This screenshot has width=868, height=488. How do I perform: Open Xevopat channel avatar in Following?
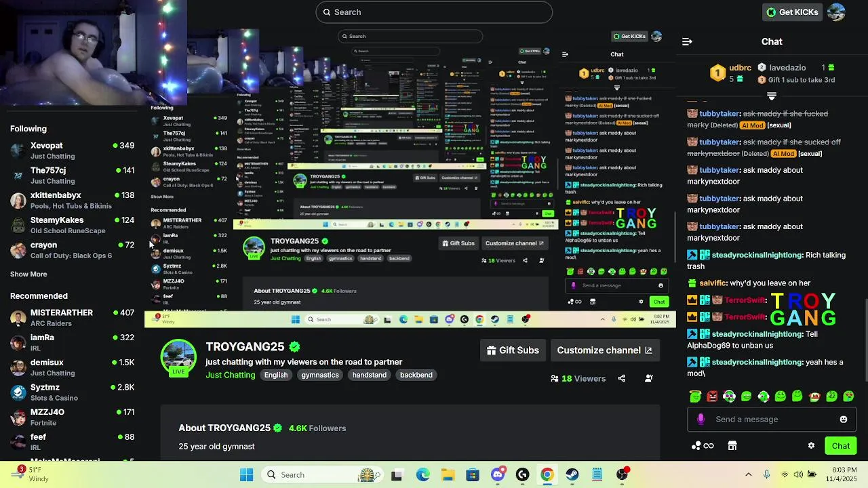18,150
